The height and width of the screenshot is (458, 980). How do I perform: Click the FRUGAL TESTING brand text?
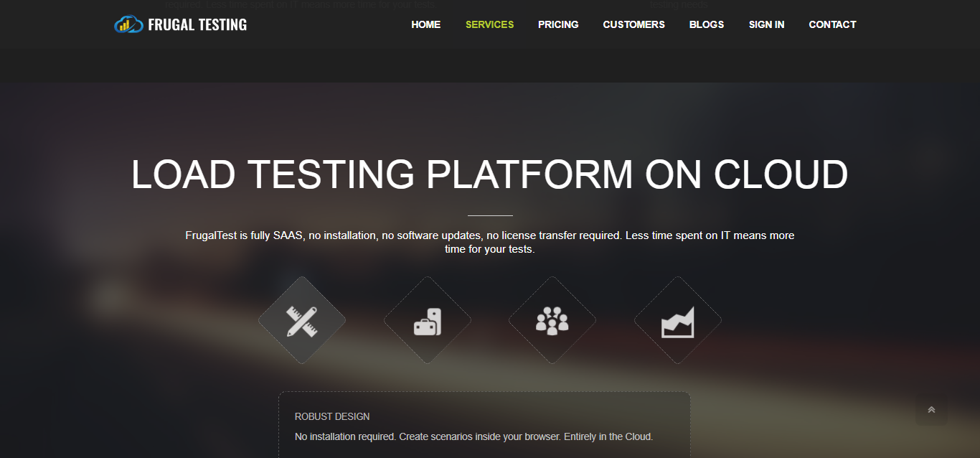point(197,24)
